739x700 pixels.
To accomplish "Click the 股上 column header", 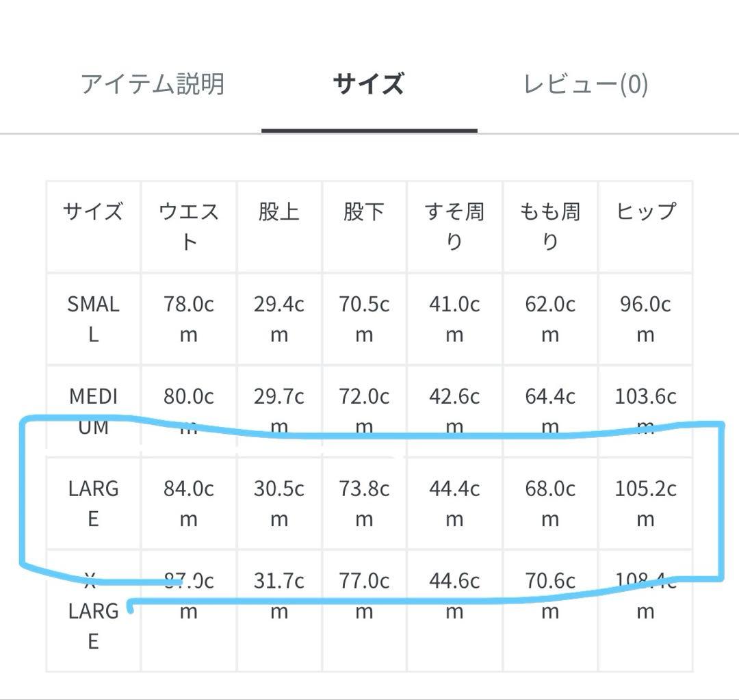I will pyautogui.click(x=279, y=211).
